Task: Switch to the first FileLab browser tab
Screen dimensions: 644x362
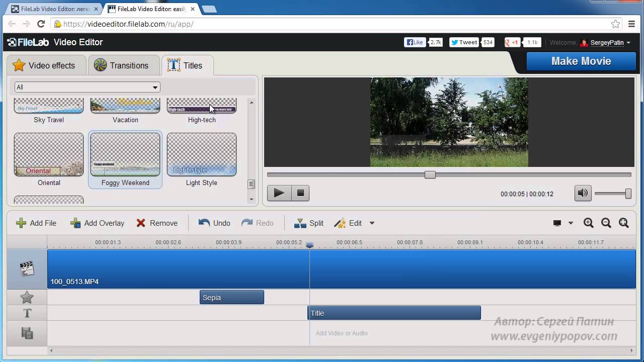Action: 55,9
